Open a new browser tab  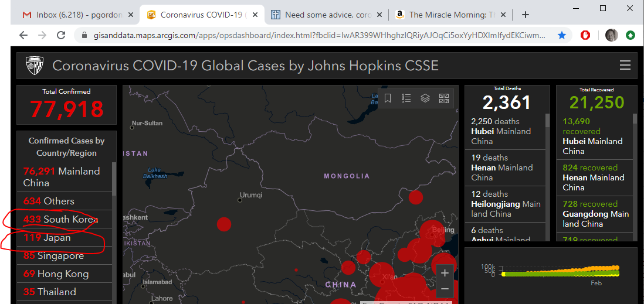point(526,15)
